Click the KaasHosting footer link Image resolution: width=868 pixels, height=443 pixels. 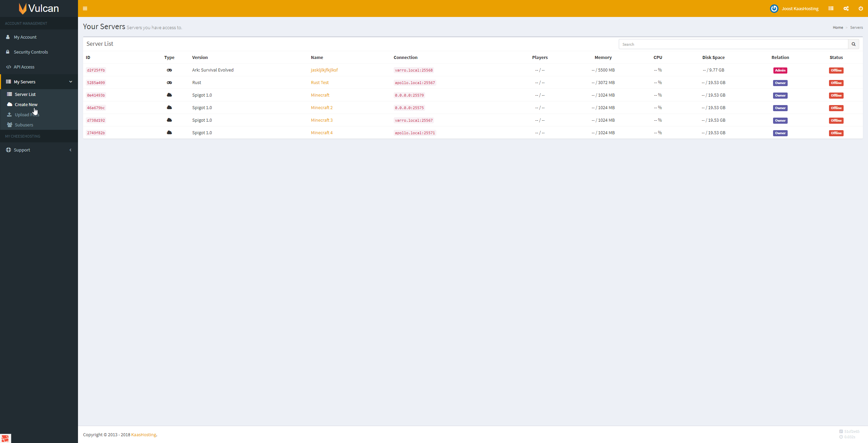(x=143, y=435)
